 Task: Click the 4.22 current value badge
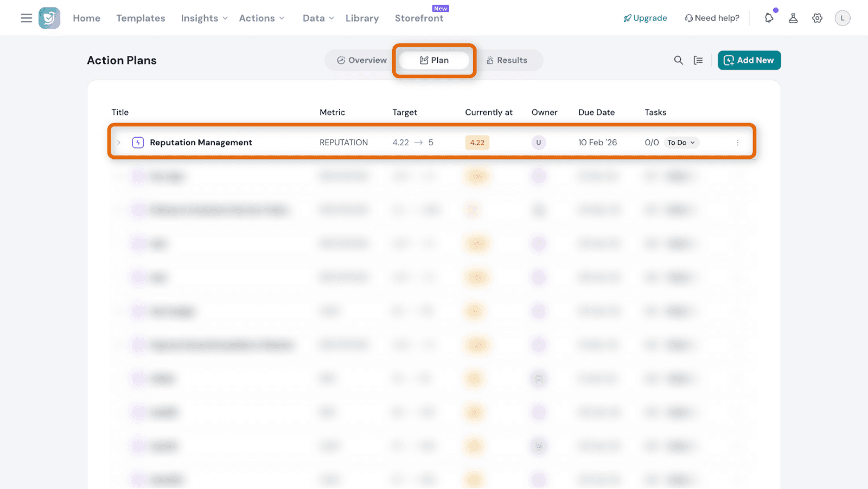477,143
